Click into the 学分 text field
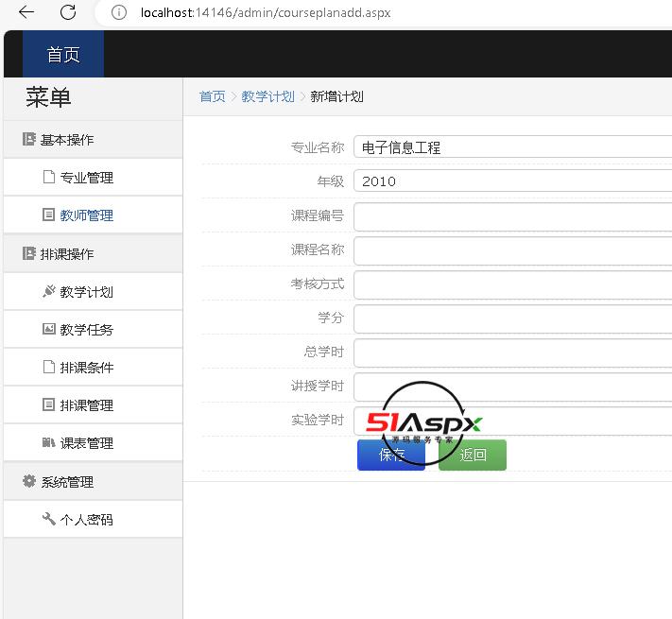 click(512, 318)
